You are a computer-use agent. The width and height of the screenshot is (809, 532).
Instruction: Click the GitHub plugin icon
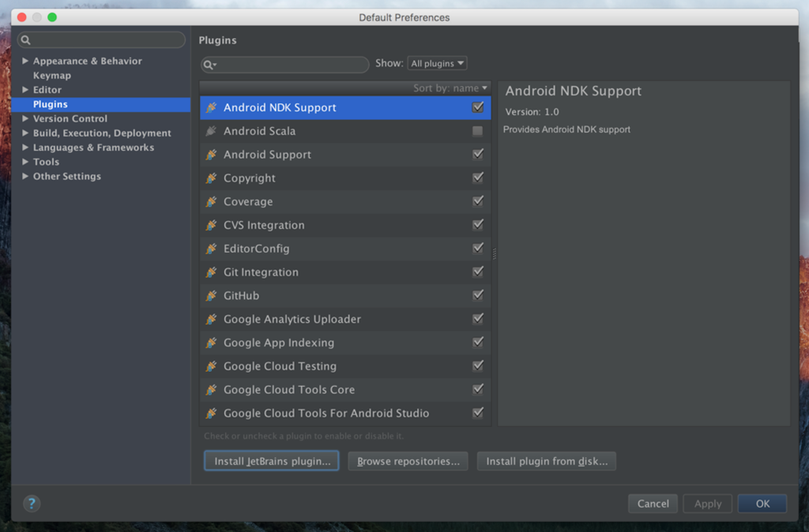(x=211, y=296)
